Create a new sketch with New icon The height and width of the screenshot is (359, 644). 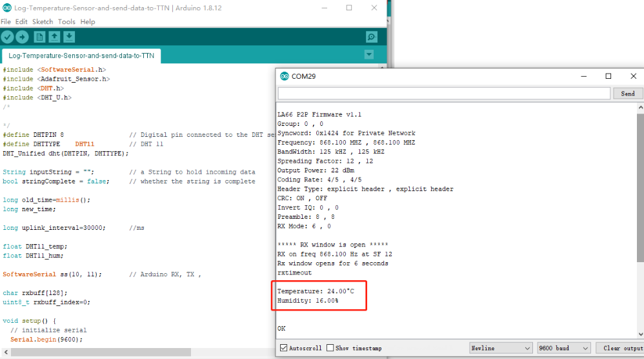[39, 37]
